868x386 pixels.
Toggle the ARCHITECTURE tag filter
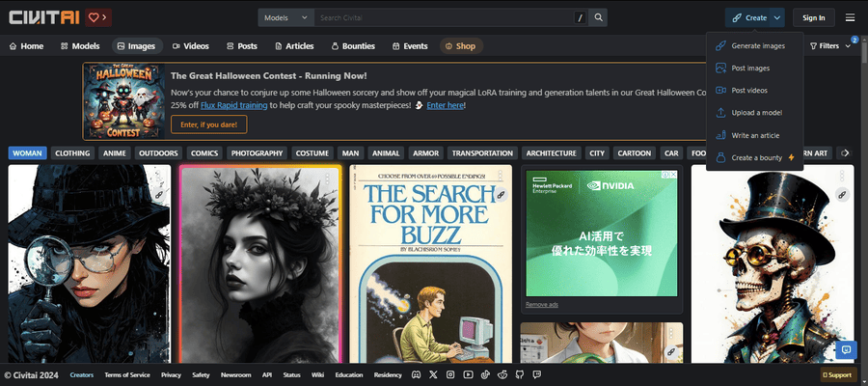552,153
